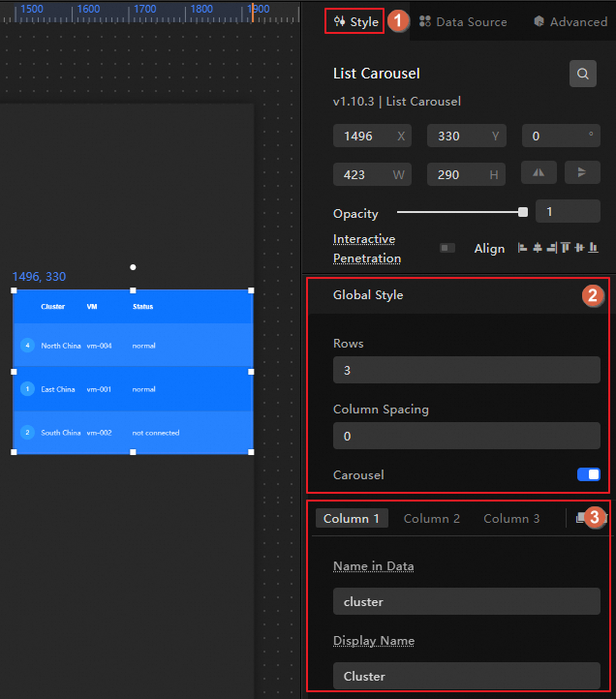Click the vertical flip icon
Screen dimensions: 616x699
[582, 172]
